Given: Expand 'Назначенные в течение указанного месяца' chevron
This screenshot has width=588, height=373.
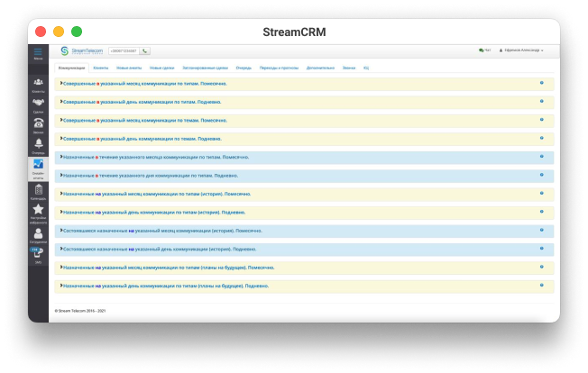Looking at the screenshot, I should pyautogui.click(x=61, y=157).
